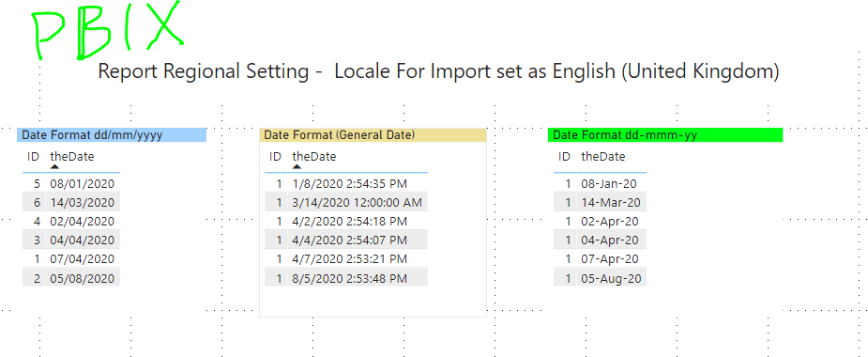Select the 8/5/2020 2:53:48 PM cell
This screenshot has width=868, height=357.
coord(358,278)
